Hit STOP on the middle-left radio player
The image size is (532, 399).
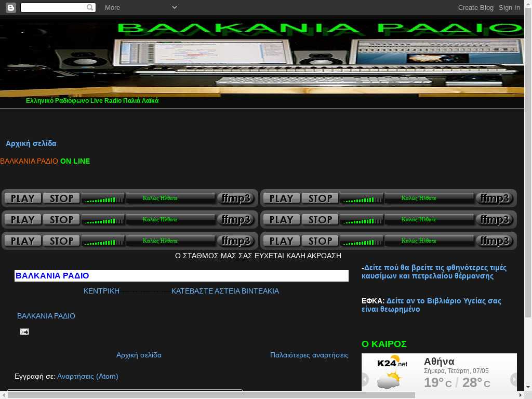coord(61,220)
